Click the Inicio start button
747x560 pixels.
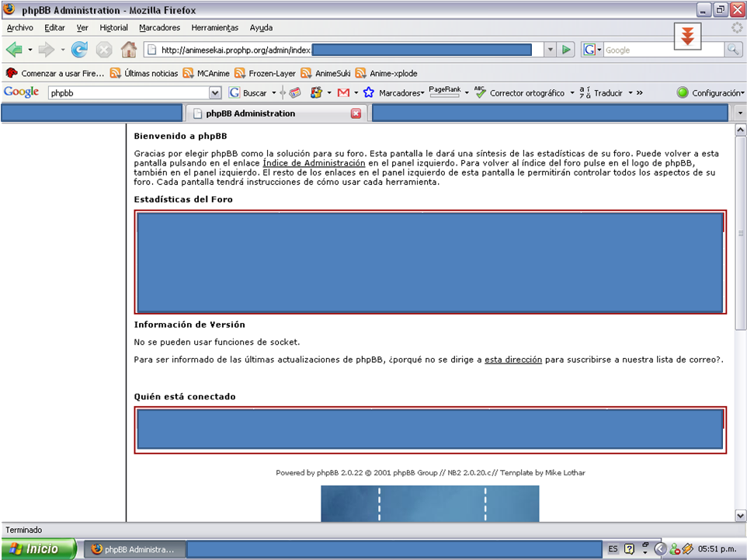point(38,549)
